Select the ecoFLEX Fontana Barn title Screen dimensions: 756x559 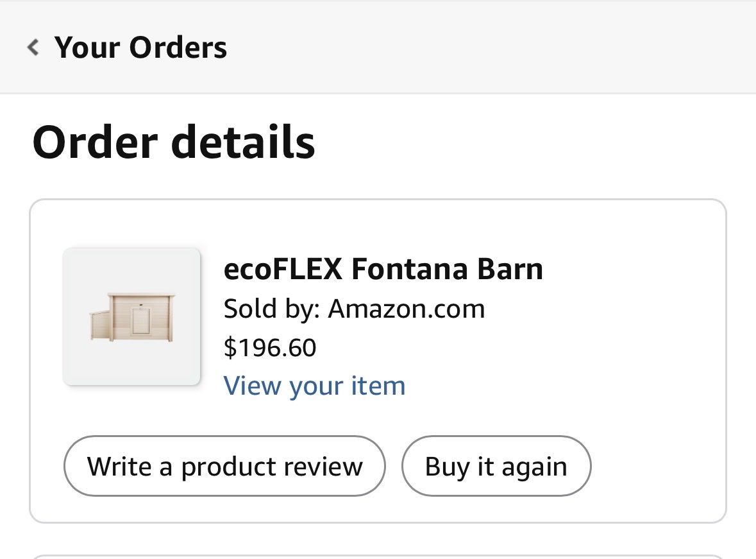[383, 269]
